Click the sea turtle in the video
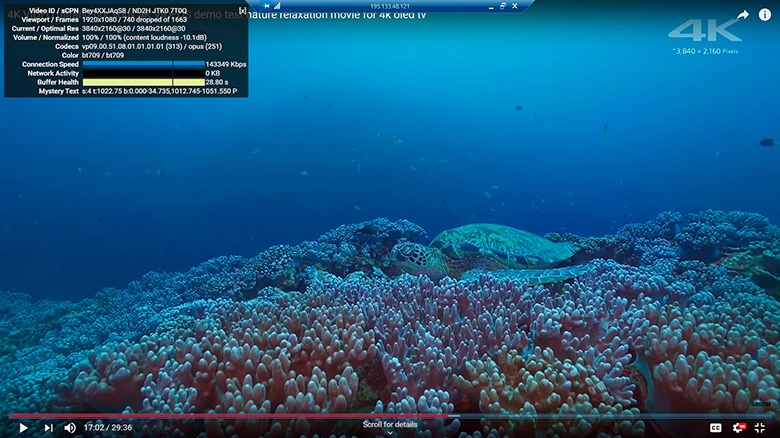Viewport: 780px width, 438px height. tap(490, 254)
